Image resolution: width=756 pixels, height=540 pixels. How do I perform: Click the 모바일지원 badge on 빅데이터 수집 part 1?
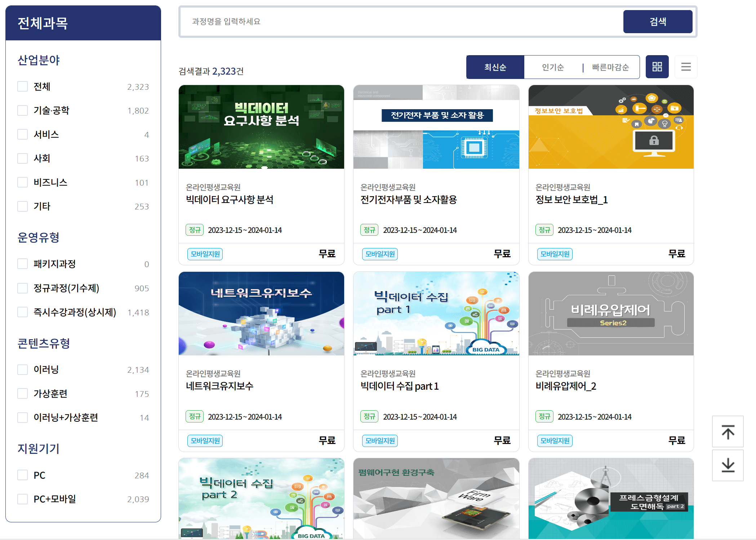click(x=379, y=441)
